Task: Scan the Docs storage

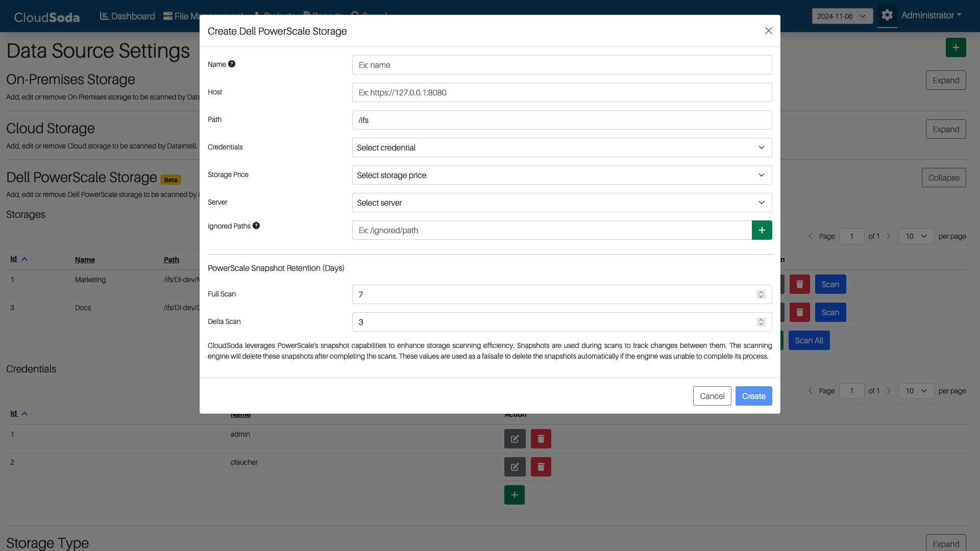Action: [x=830, y=312]
